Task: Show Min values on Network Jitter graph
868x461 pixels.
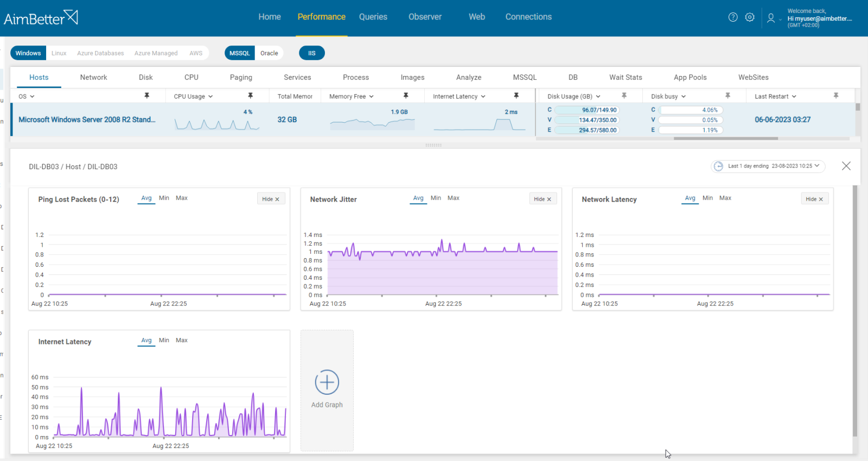Action: pos(436,198)
